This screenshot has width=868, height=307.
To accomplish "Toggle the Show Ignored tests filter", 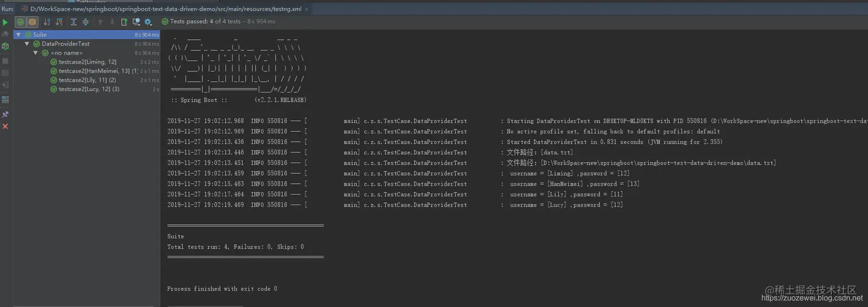I will [32, 22].
